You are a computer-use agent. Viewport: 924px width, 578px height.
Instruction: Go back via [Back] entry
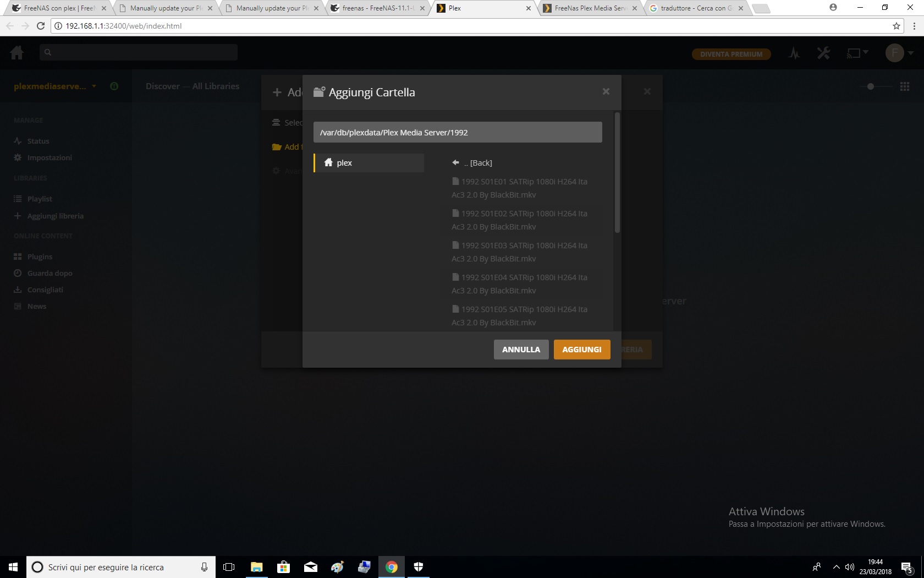click(x=472, y=163)
